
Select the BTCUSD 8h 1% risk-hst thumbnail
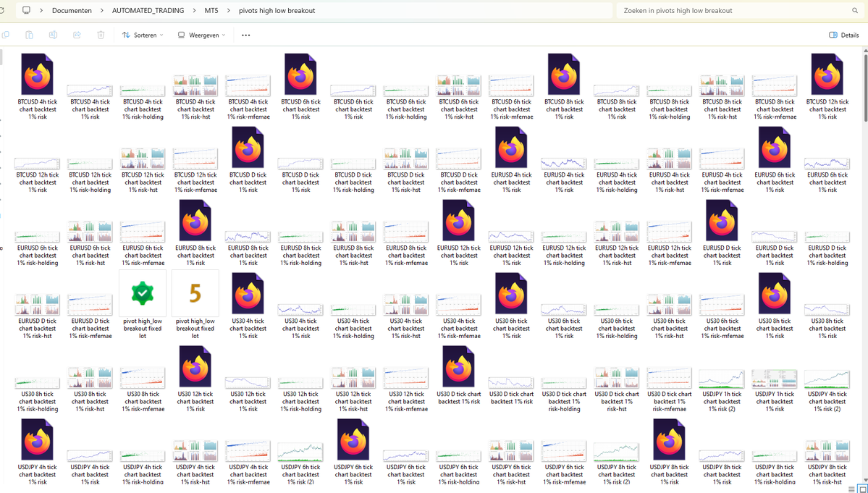[722, 85]
